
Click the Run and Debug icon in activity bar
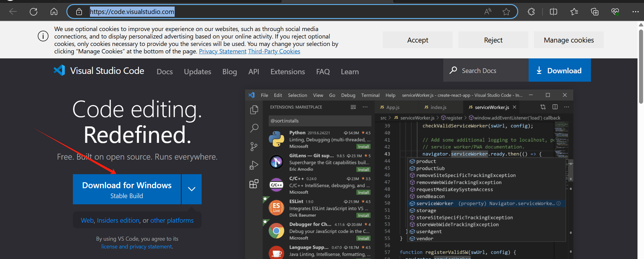coord(254,165)
